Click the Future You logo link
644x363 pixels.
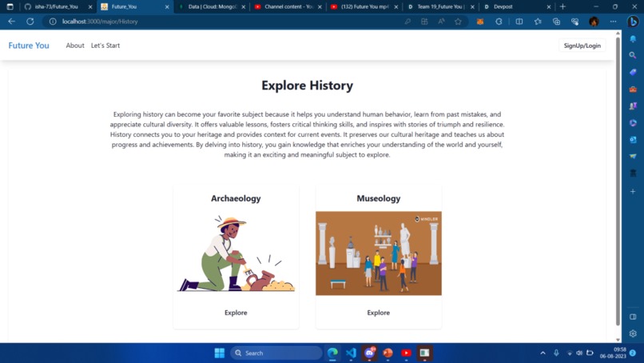click(x=29, y=46)
